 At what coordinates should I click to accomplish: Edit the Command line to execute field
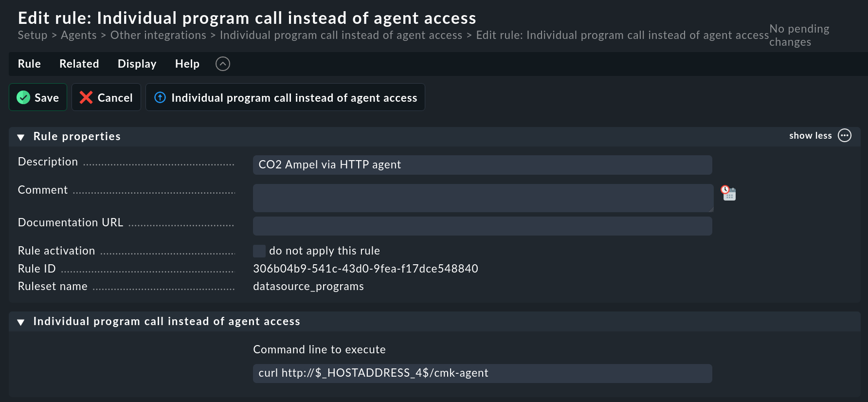point(483,373)
